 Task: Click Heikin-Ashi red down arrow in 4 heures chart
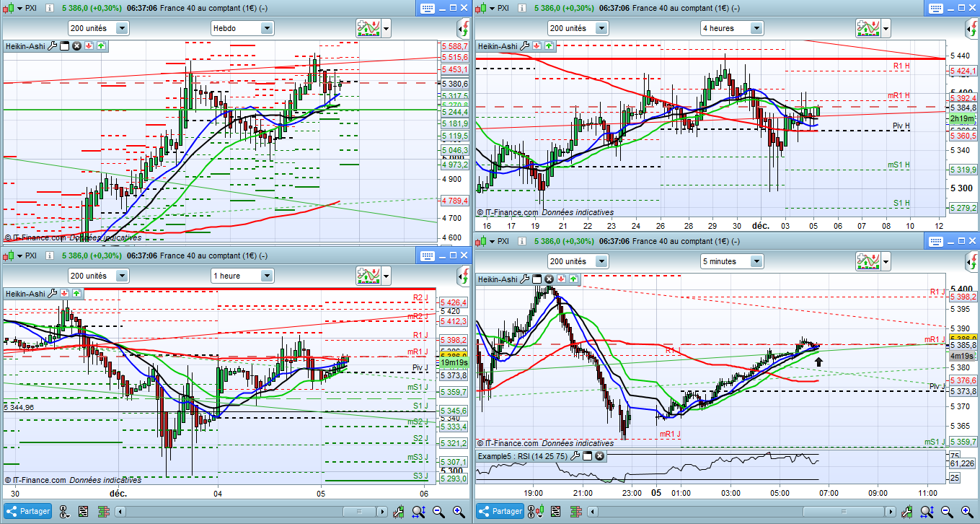[537, 46]
